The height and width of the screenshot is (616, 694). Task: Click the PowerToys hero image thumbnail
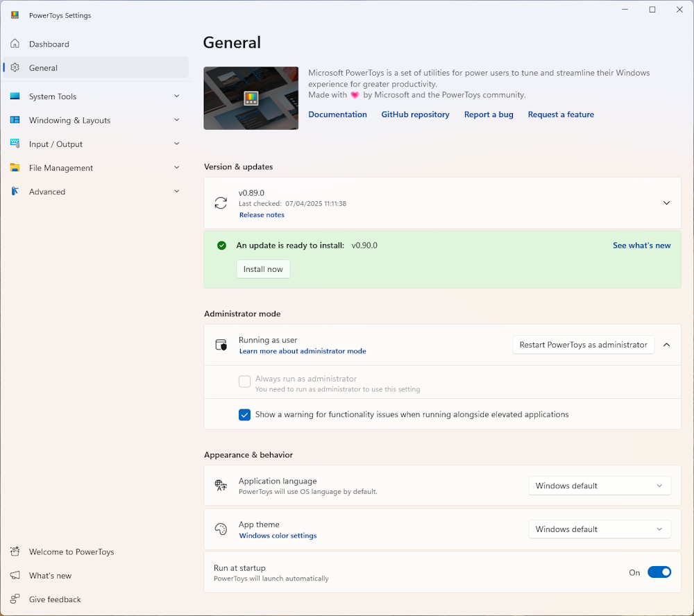click(251, 99)
